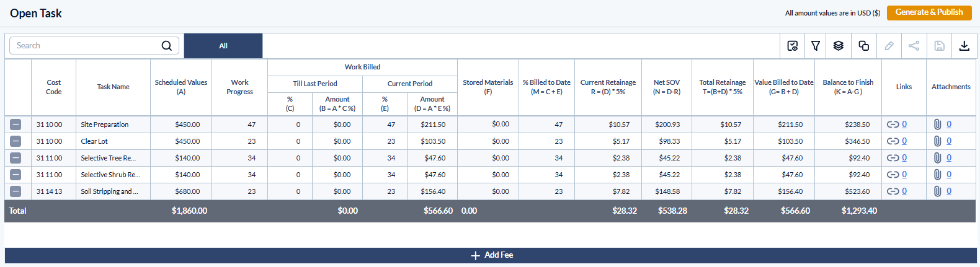Select the All tab
Image resolution: width=980 pixels, height=267 pixels.
click(x=223, y=46)
